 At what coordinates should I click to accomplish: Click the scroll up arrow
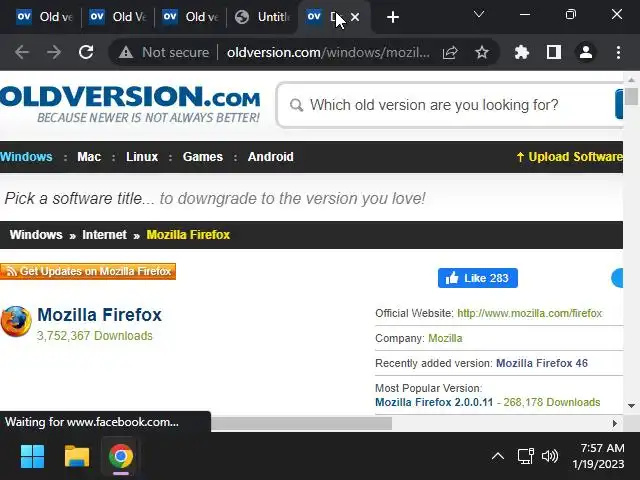[631, 80]
